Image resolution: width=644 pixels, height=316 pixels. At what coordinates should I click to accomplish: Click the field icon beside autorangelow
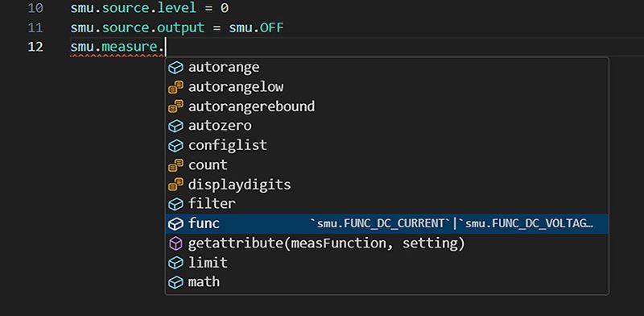click(175, 87)
